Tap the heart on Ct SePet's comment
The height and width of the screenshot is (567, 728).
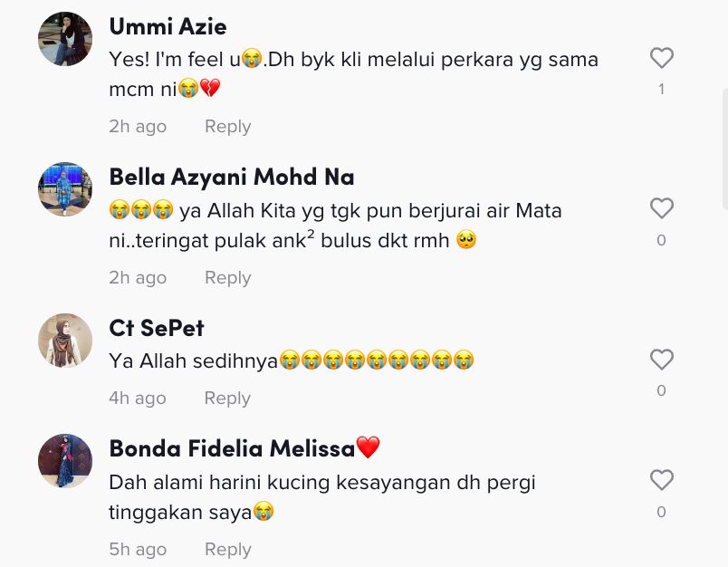tap(661, 360)
